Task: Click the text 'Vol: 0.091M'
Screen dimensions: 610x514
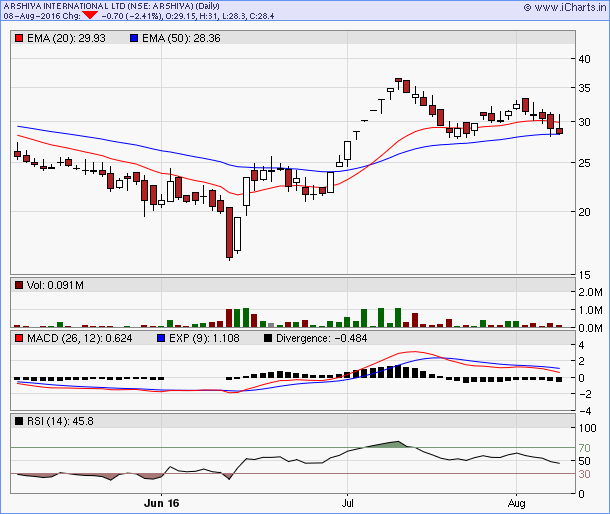Action: (x=55, y=285)
